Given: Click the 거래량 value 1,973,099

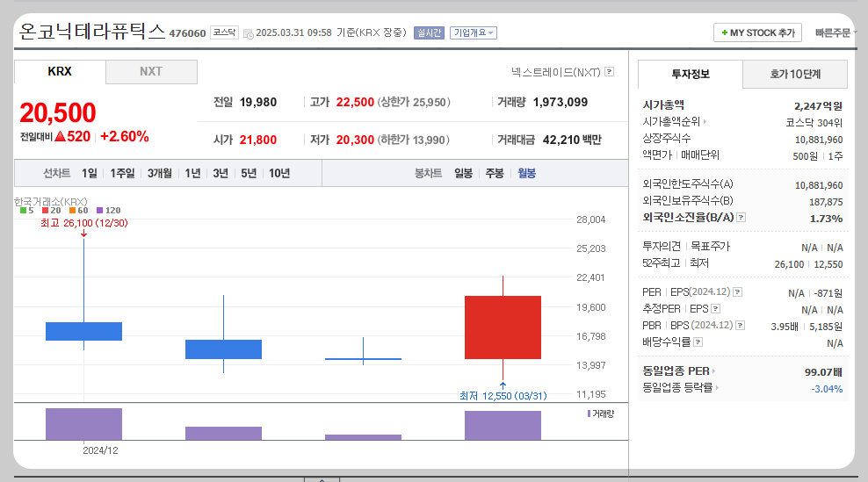Looking at the screenshot, I should click(561, 103).
